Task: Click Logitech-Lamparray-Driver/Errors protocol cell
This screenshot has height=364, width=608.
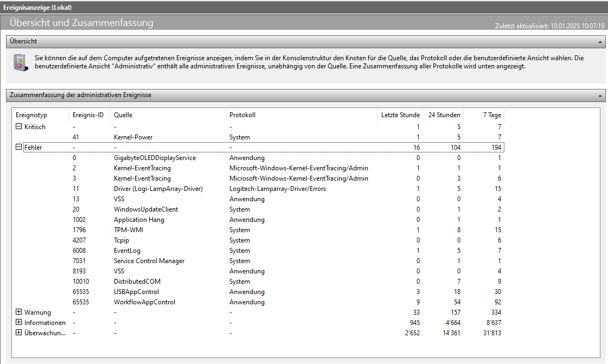Action: coord(278,189)
